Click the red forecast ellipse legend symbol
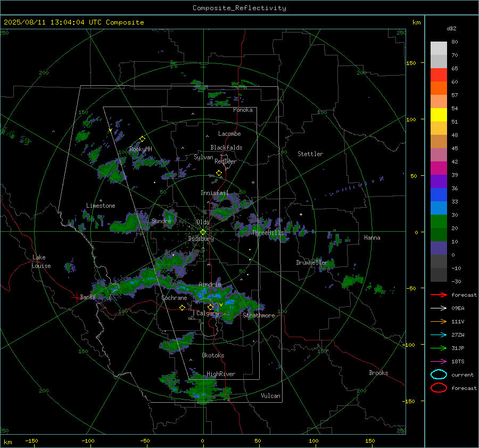This screenshot has width=479, height=448. [x=439, y=388]
